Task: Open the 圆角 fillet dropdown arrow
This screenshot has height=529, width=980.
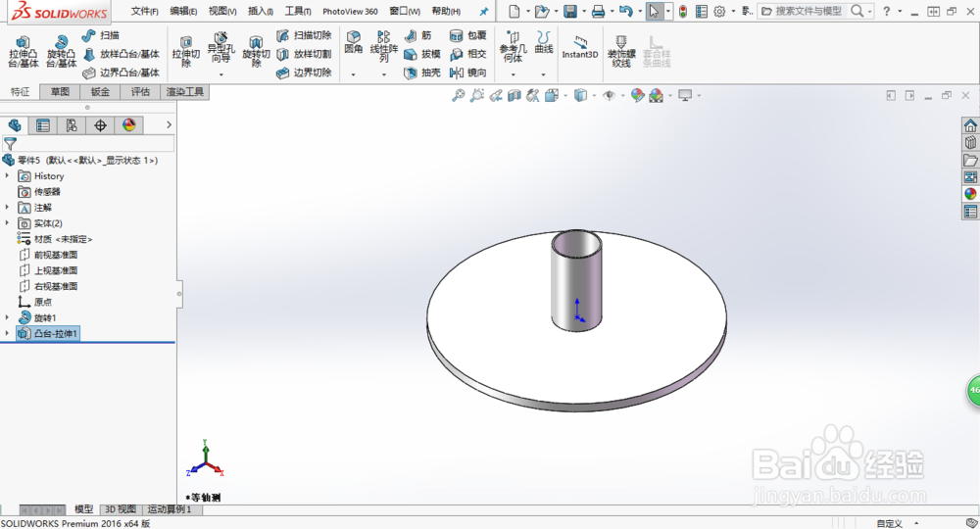Action: (x=353, y=74)
